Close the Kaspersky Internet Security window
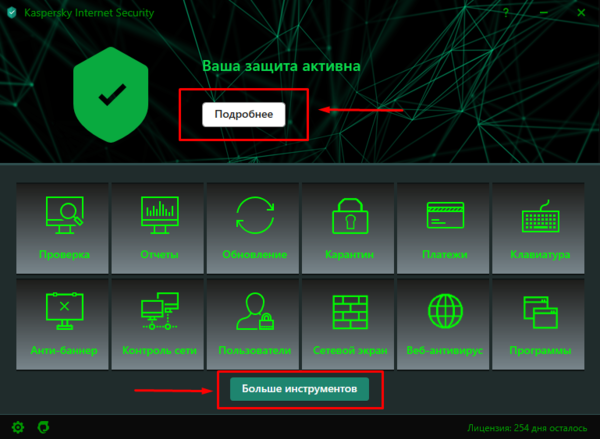This screenshot has height=439, width=600. pyautogui.click(x=581, y=13)
